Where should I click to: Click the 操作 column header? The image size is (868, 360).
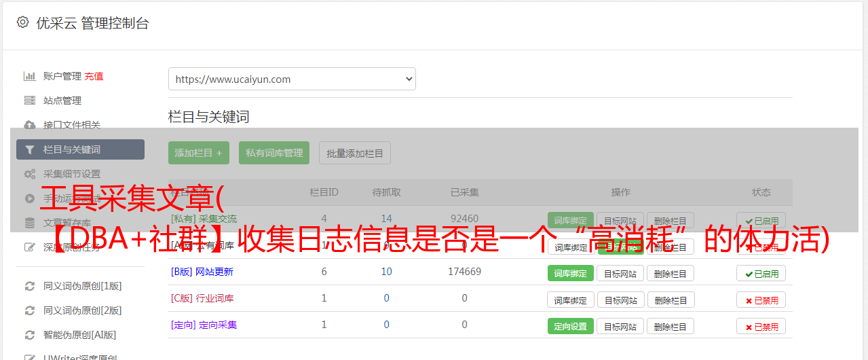pyautogui.click(x=620, y=192)
